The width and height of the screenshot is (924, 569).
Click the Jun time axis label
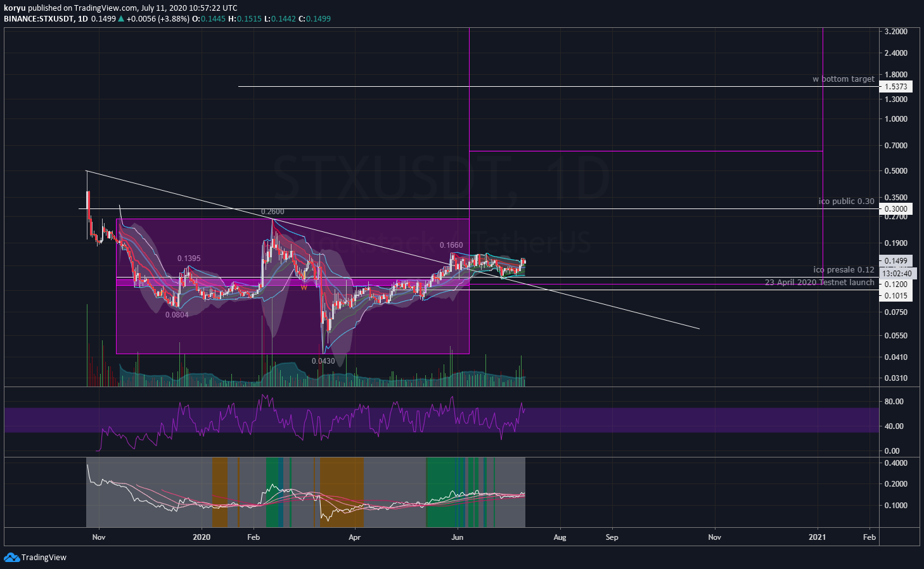pyautogui.click(x=458, y=537)
